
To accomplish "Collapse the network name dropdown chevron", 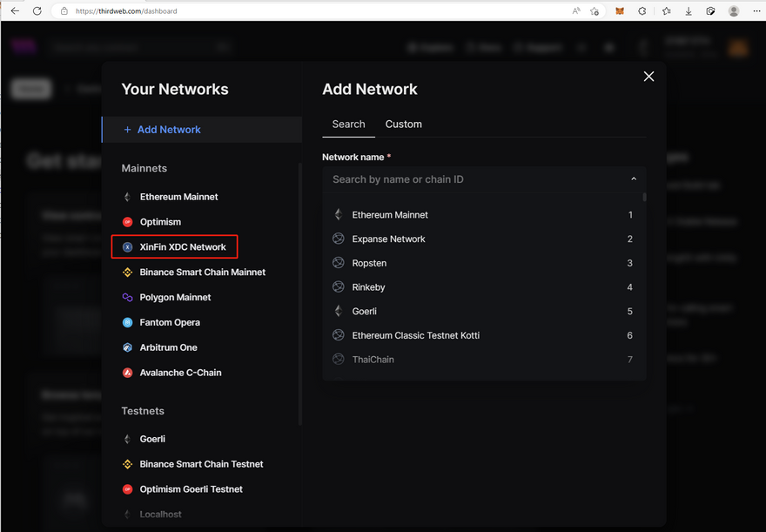I will [x=634, y=179].
